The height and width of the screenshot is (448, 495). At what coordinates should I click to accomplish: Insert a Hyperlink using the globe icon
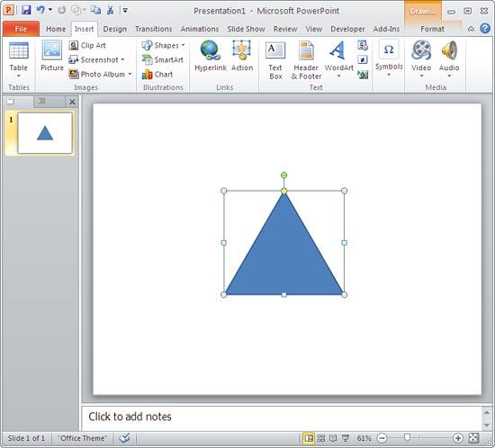click(210, 50)
